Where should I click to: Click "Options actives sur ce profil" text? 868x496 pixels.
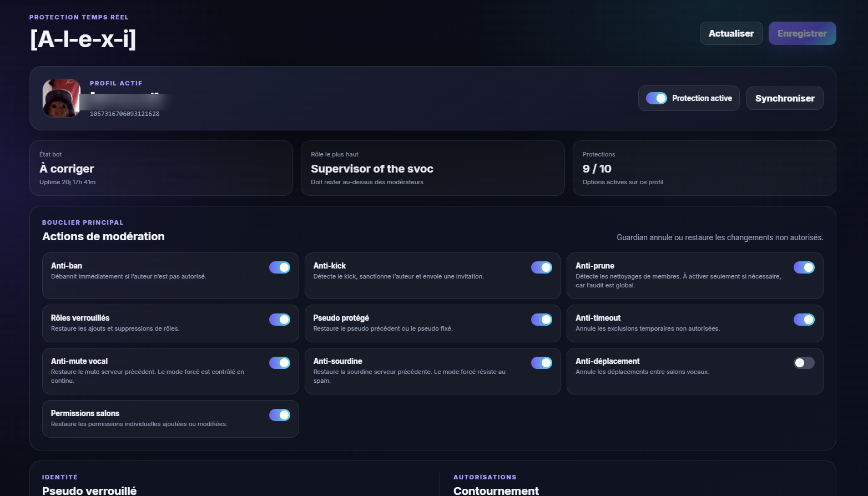(623, 182)
